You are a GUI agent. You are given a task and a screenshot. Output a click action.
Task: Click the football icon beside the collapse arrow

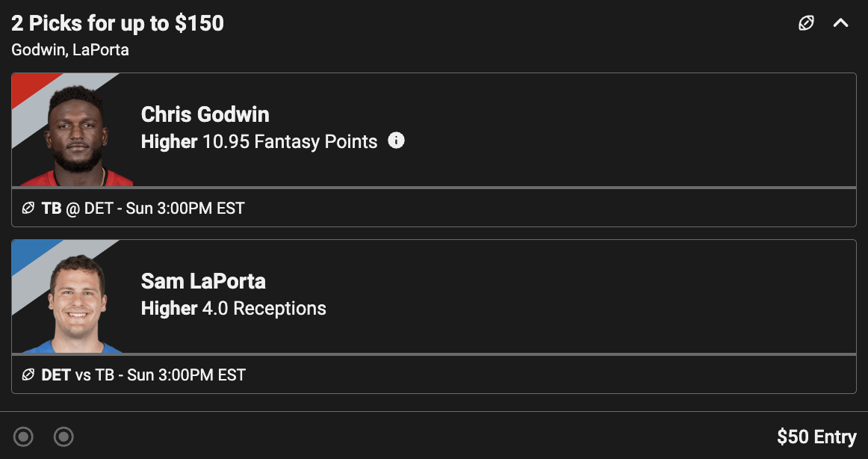tap(806, 23)
